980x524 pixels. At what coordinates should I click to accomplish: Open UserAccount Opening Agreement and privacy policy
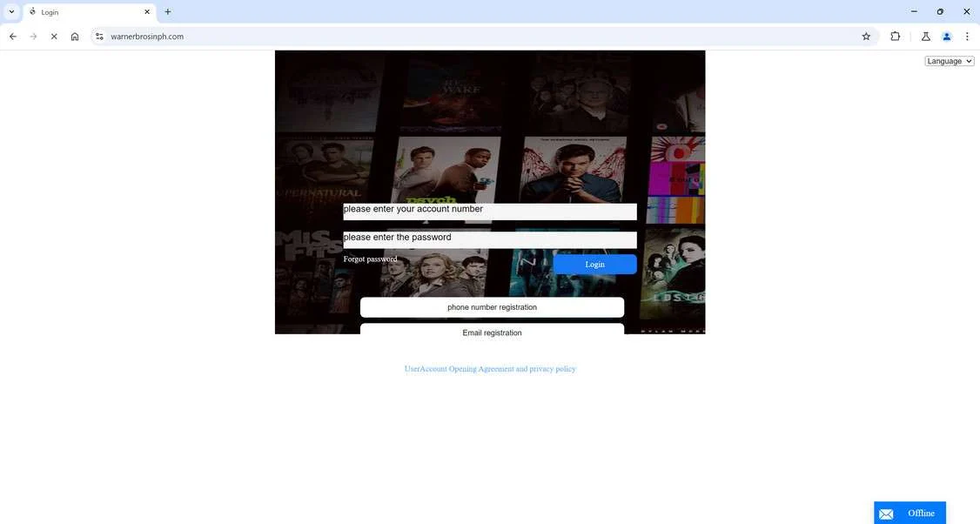490,369
